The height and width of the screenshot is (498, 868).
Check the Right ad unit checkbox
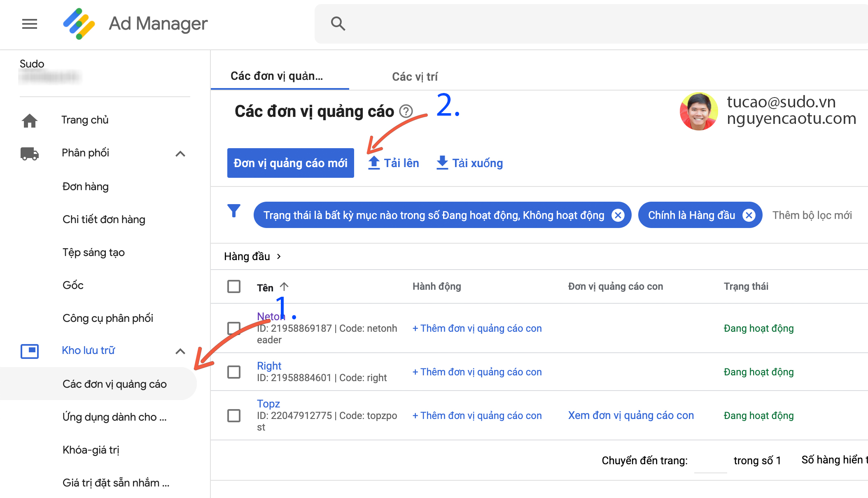[x=234, y=372]
